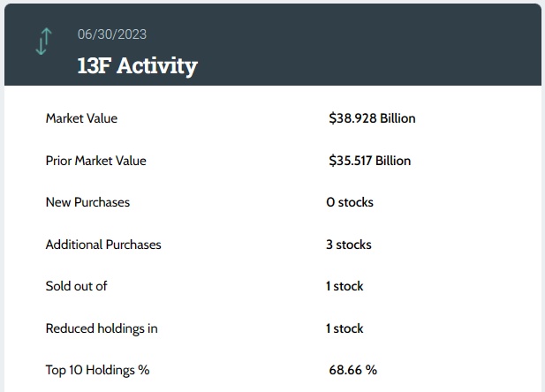Click the Reduced holdings in label
545x392 pixels.
(x=102, y=328)
